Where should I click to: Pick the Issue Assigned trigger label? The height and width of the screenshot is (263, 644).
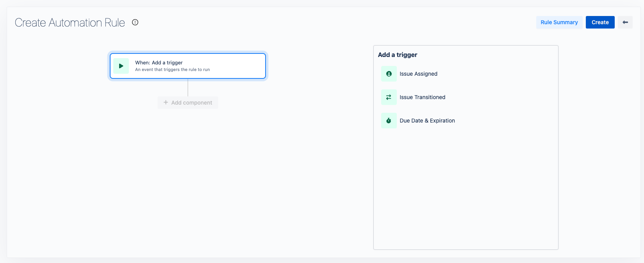(418, 74)
